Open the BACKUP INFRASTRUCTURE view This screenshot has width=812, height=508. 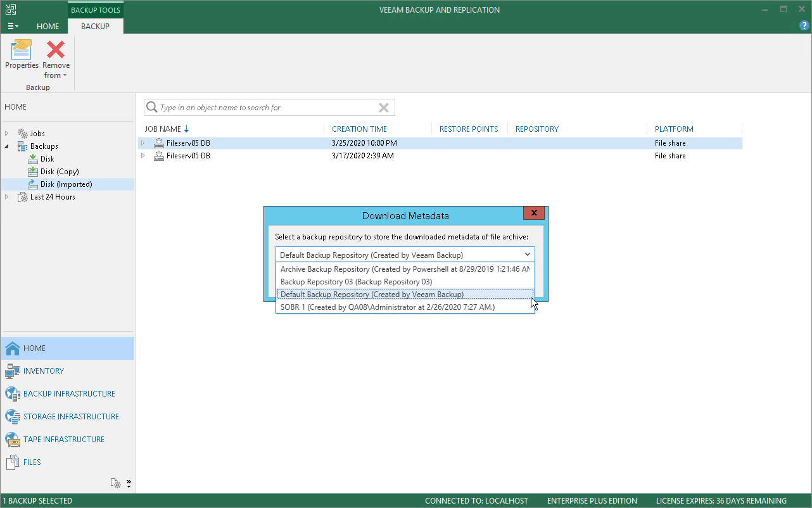[x=69, y=394]
